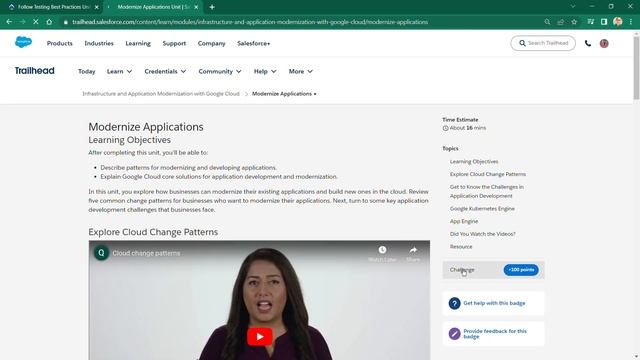Click the Watch Later clock icon on the video
Screen dimensions: 640x360
[x=382, y=250]
